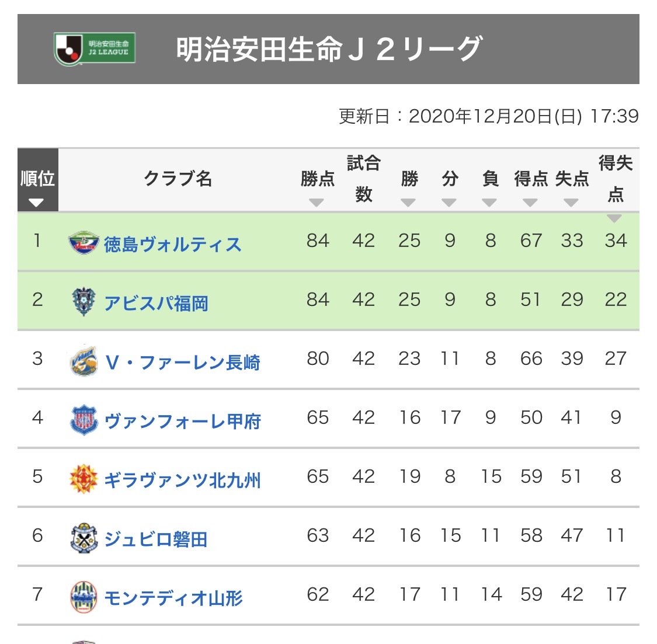This screenshot has height=644, width=657.
Task: Sort by 試合数 column header
Action: tap(363, 179)
